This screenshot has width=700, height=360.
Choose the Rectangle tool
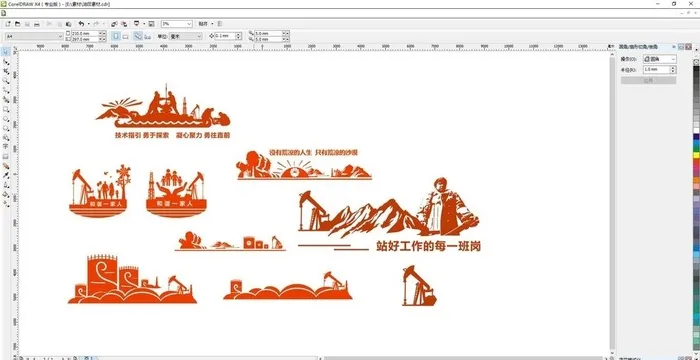(6, 109)
